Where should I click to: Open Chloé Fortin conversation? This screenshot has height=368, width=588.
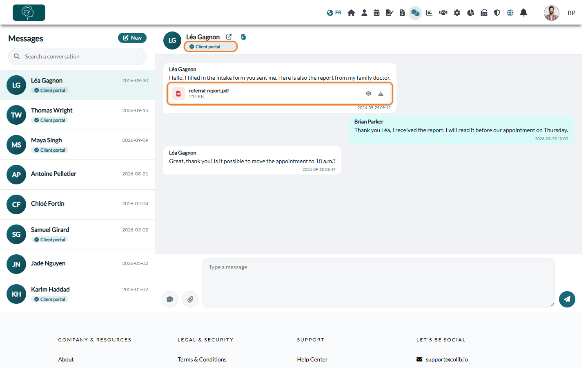pos(78,204)
